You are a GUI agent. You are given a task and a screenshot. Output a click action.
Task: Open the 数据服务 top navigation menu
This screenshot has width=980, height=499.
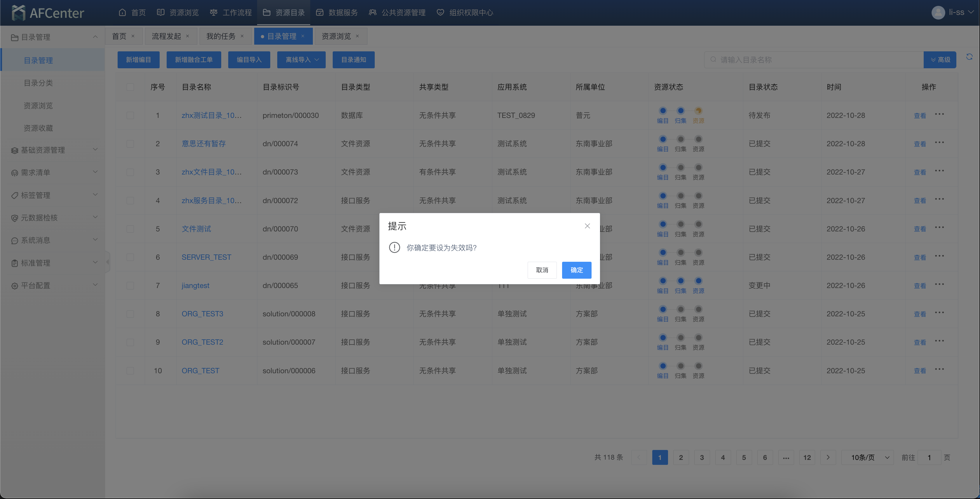coord(337,13)
